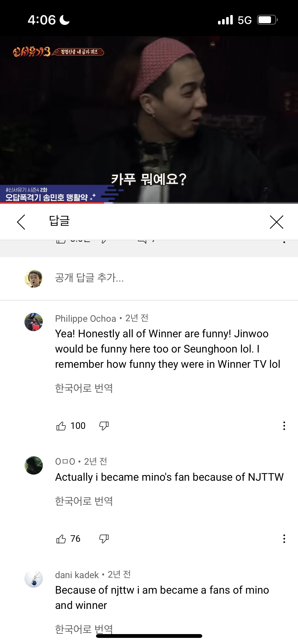The image size is (298, 644).
Task: Translate Philippe Ochoa's comment to Korean
Action: (84, 388)
